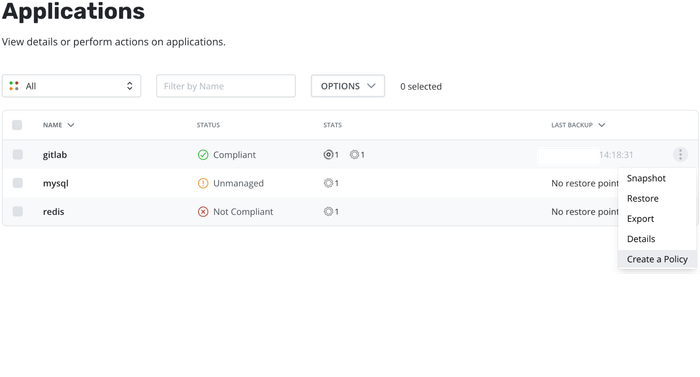Image resolution: width=700 pixels, height=377 pixels.
Task: Open the gitlab application link
Action: point(55,155)
